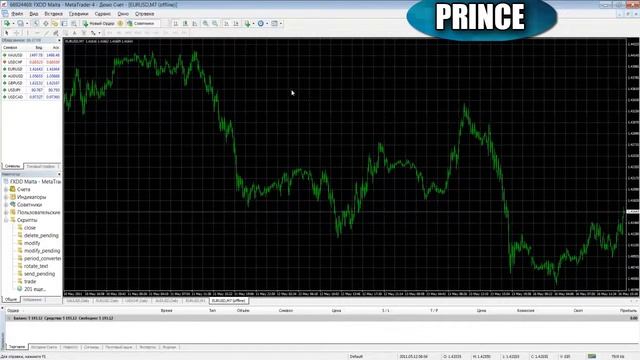Select XAUUSD row in Market Watch
This screenshot has height=360, width=640.
(31, 55)
